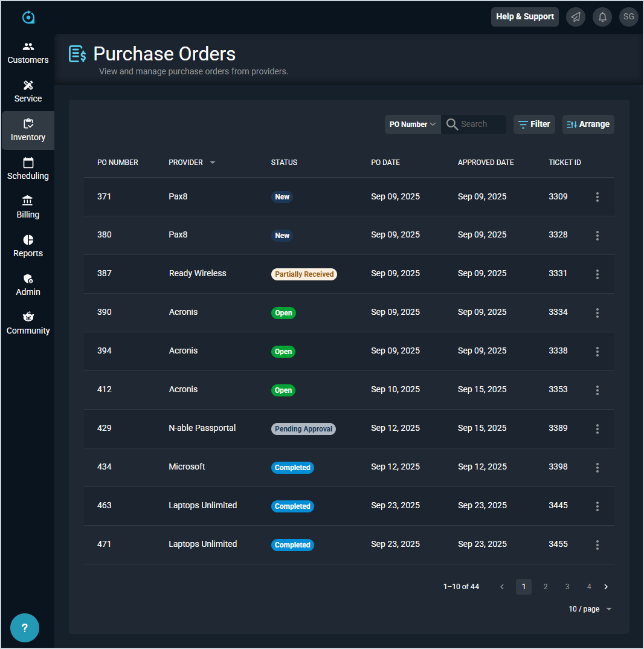Click ticket ID 3389
The width and height of the screenshot is (644, 649).
click(558, 428)
